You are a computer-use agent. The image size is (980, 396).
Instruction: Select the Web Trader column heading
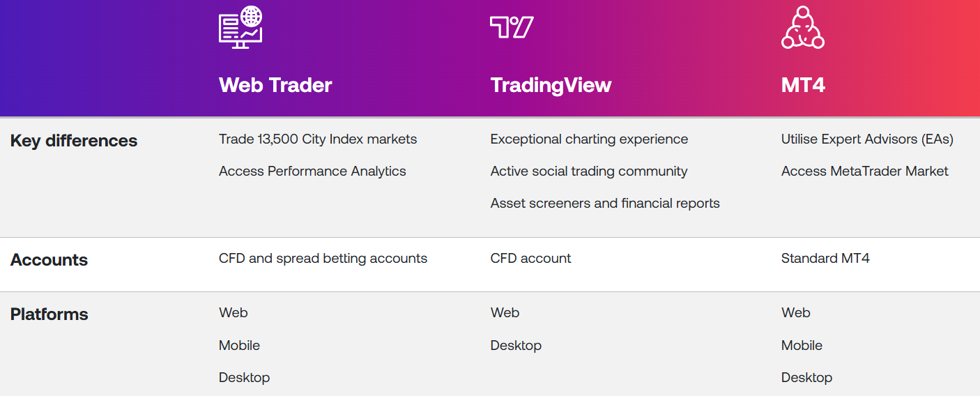(275, 85)
